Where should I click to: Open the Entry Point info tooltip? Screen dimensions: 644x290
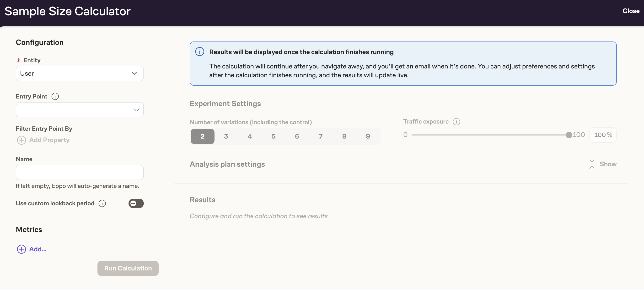tap(55, 96)
